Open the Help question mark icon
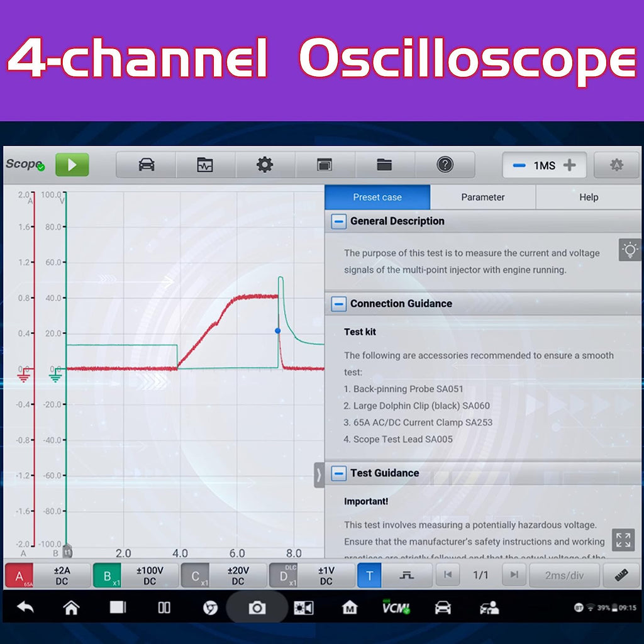Image resolution: width=644 pixels, height=644 pixels. 445,165
